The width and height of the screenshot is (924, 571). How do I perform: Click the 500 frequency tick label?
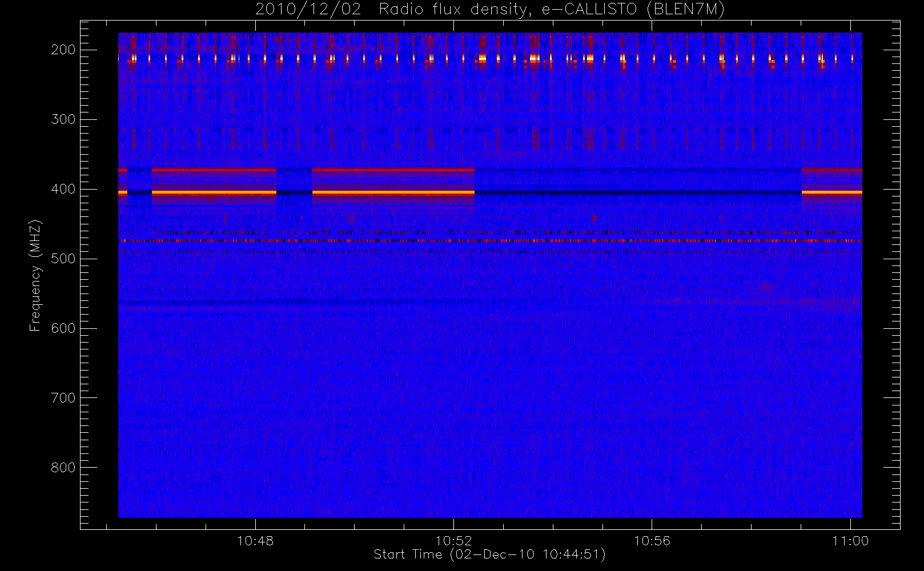click(63, 259)
